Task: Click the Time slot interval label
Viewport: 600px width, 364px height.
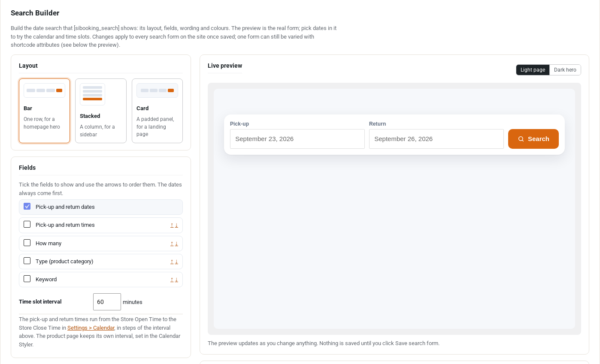Action: tap(40, 302)
